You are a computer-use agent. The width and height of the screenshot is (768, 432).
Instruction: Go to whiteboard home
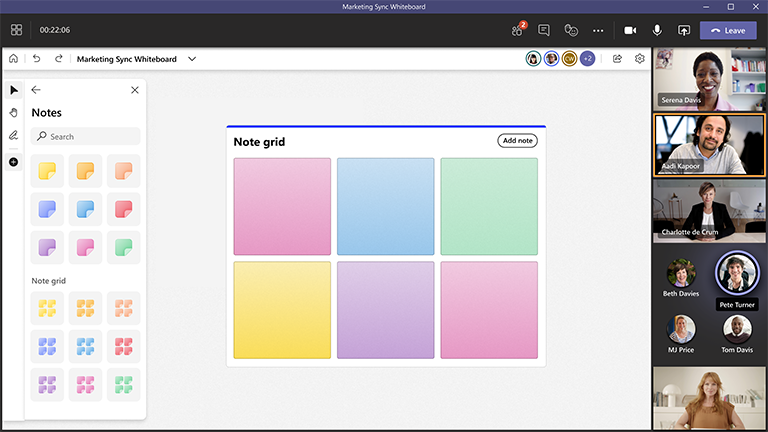13,59
